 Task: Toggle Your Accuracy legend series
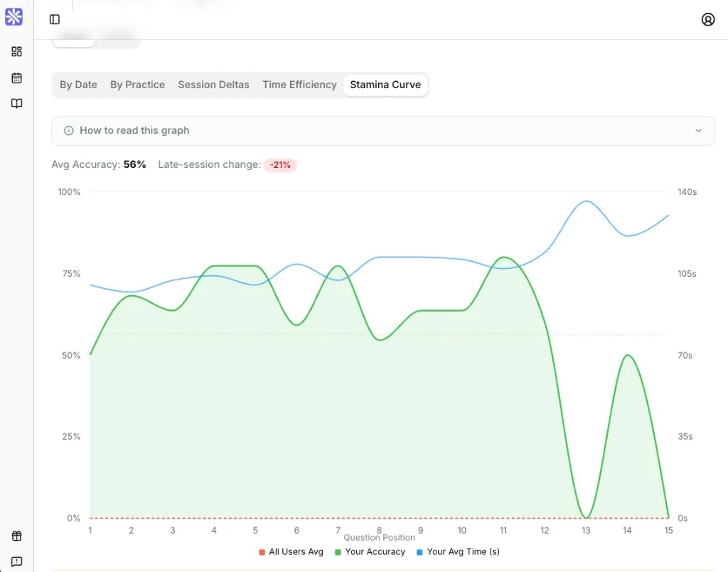click(370, 551)
